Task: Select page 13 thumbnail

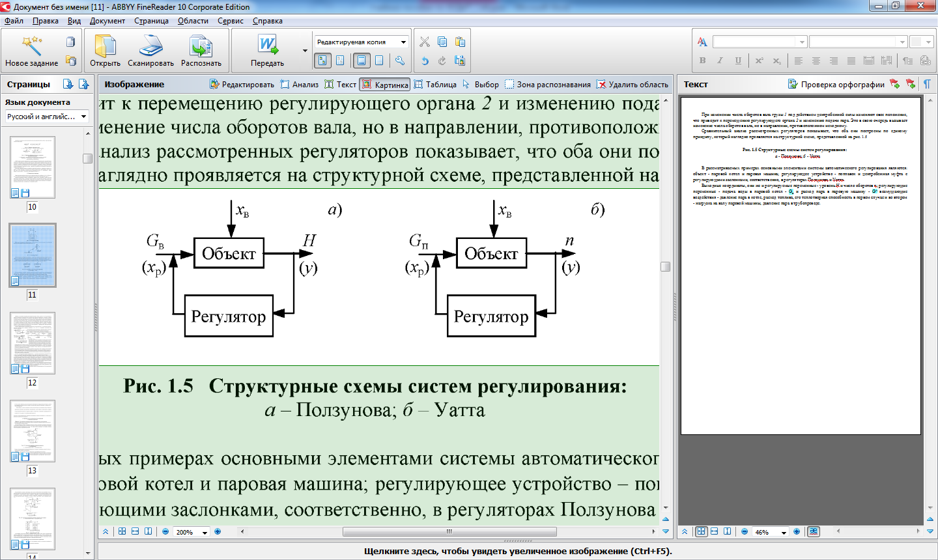Action: 33,431
